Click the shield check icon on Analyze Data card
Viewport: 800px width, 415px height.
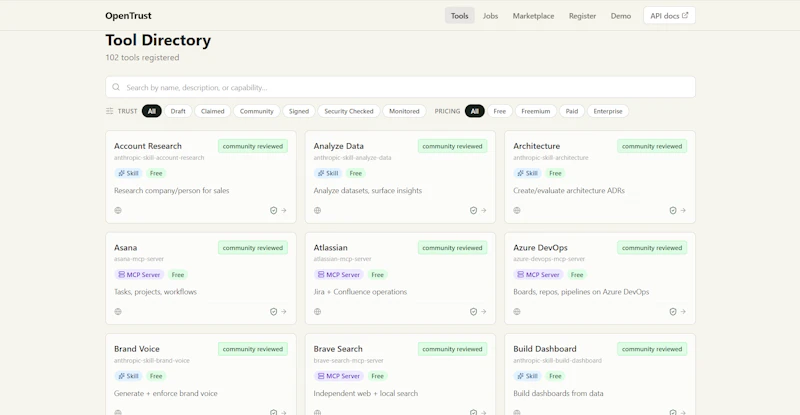pos(473,210)
